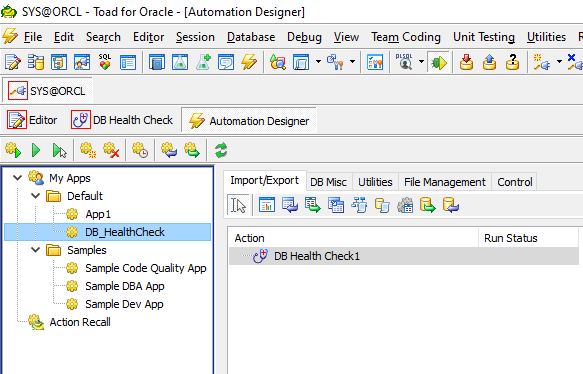This screenshot has height=374, width=583.
Task: Run the selected app with gear-play icon
Action: tap(13, 151)
